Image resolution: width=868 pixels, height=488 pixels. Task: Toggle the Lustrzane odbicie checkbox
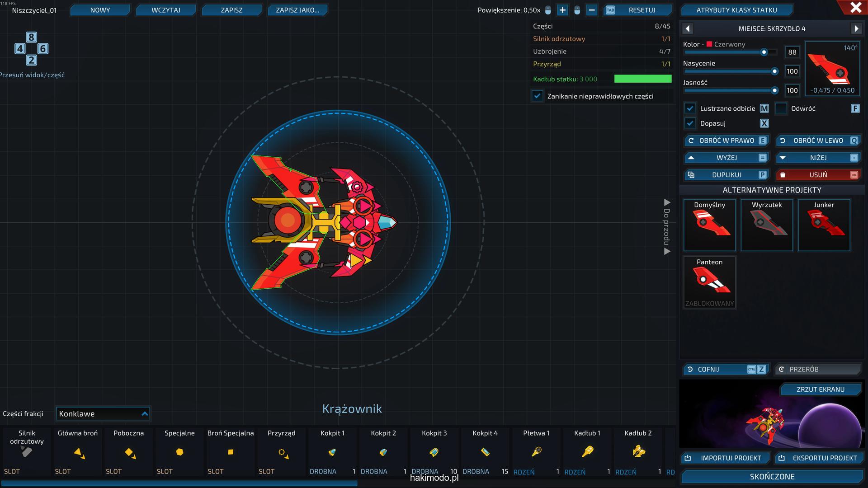690,108
